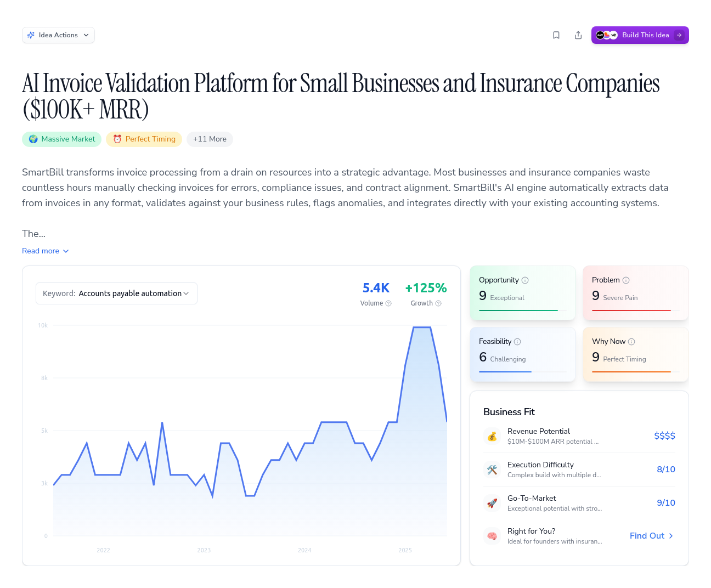Screen dimensions: 711x588
Task: Click the 9/10 go-to-market score
Action: tap(666, 503)
